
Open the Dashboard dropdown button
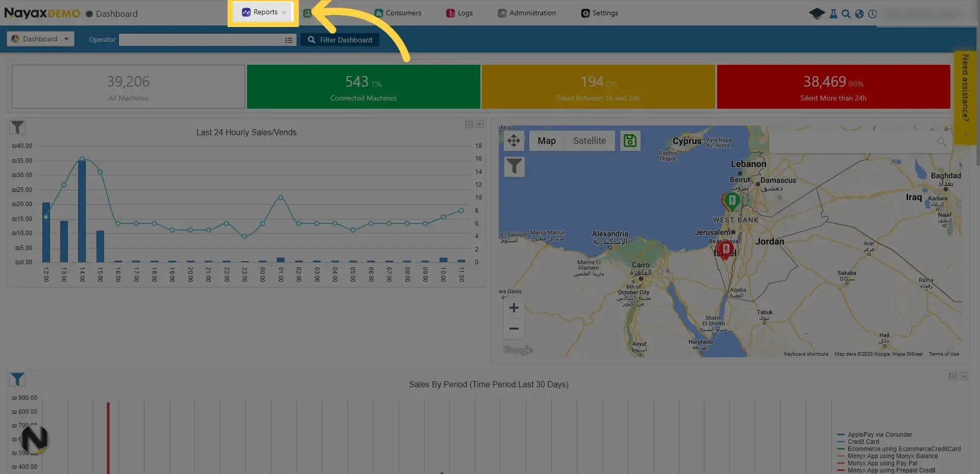point(40,39)
